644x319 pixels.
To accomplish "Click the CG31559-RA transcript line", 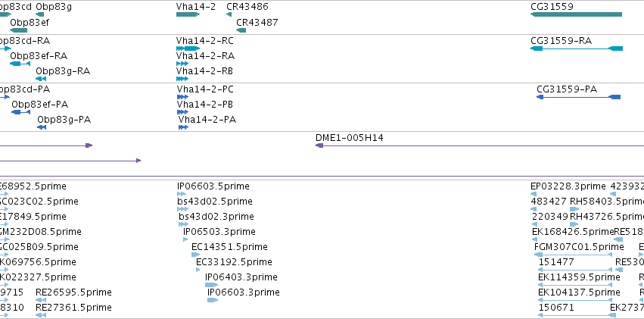I will click(x=577, y=48).
